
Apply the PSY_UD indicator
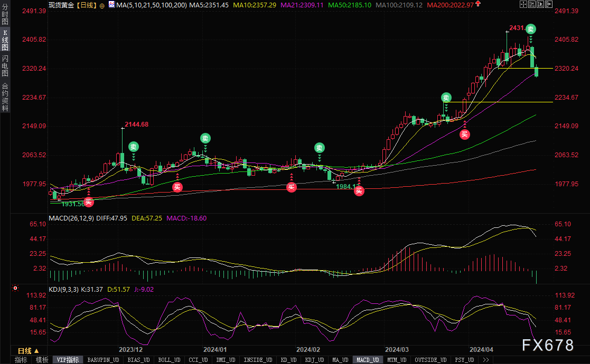point(464,360)
